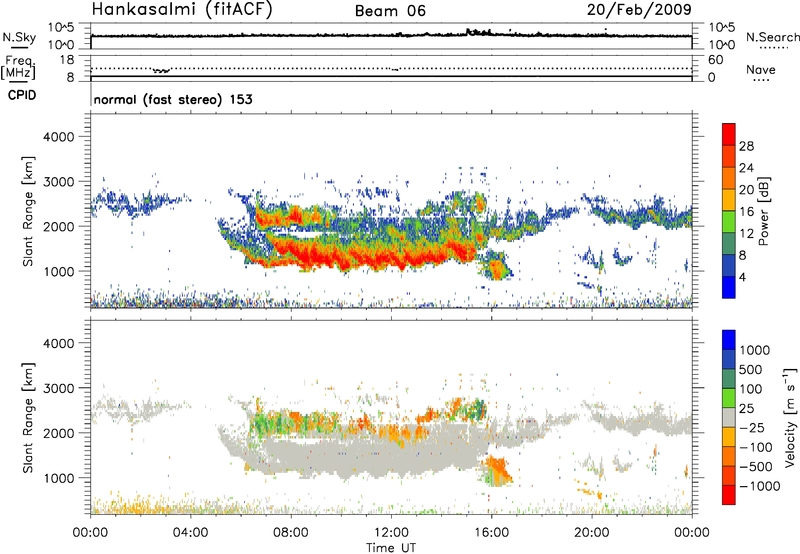Click the '20:00' time tick label
Screen dimensions: 800x554
point(591,533)
